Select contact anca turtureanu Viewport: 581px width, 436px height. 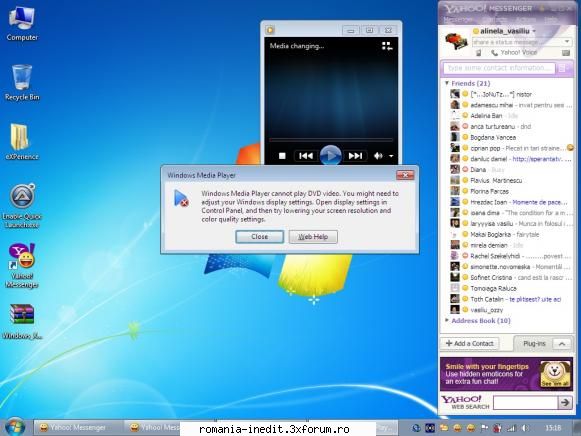tap(510, 126)
